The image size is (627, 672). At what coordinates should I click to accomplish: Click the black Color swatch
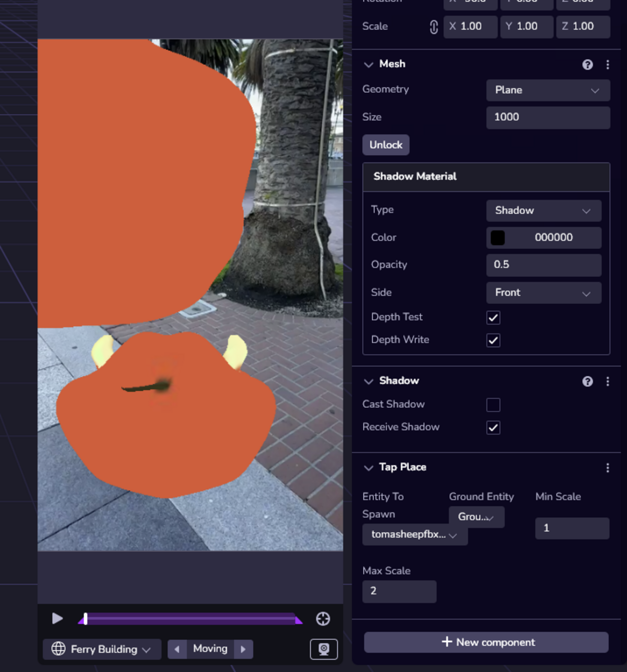click(498, 238)
